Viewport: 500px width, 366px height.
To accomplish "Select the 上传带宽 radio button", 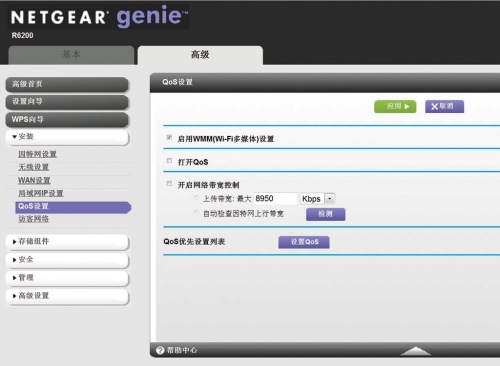I will [197, 198].
